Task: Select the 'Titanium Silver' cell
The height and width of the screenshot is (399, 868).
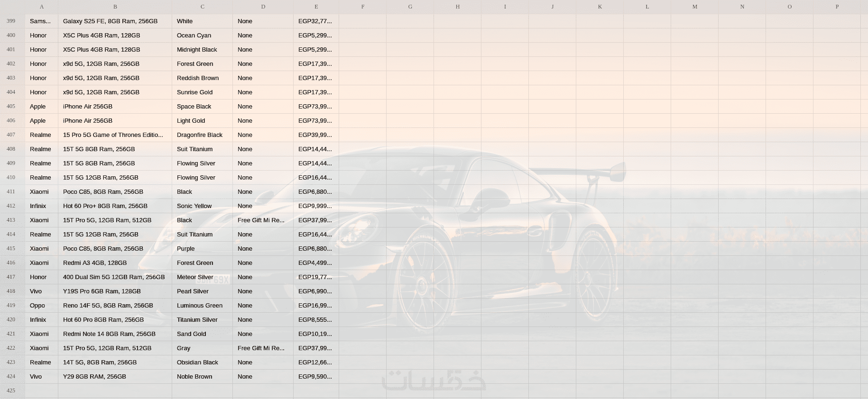Action: coord(203,320)
